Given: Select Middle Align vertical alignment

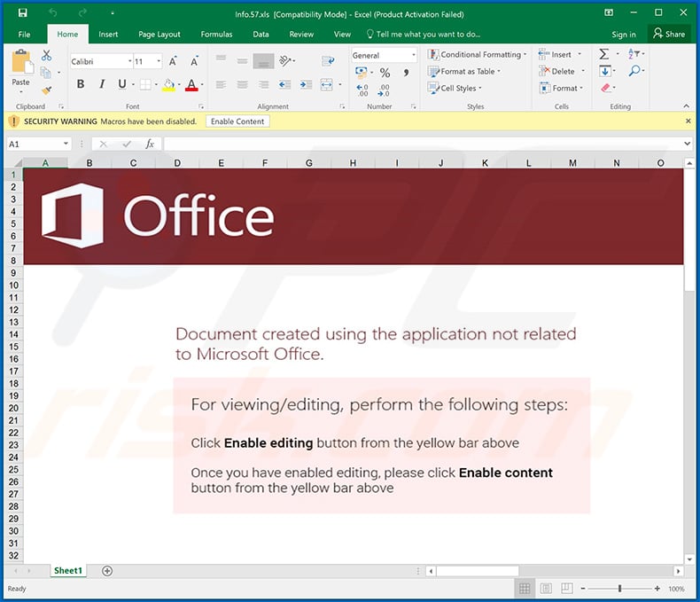Looking at the screenshot, I should coord(243,61).
